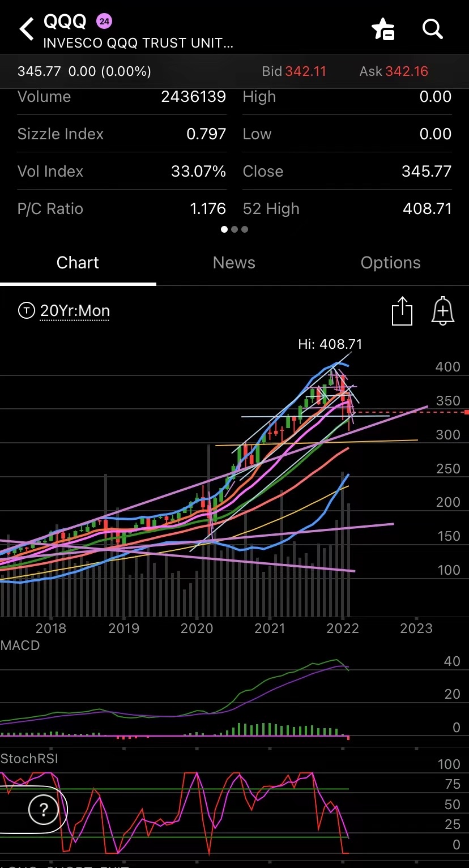Create alert with bell plus icon
The height and width of the screenshot is (868, 469).
pos(443,311)
